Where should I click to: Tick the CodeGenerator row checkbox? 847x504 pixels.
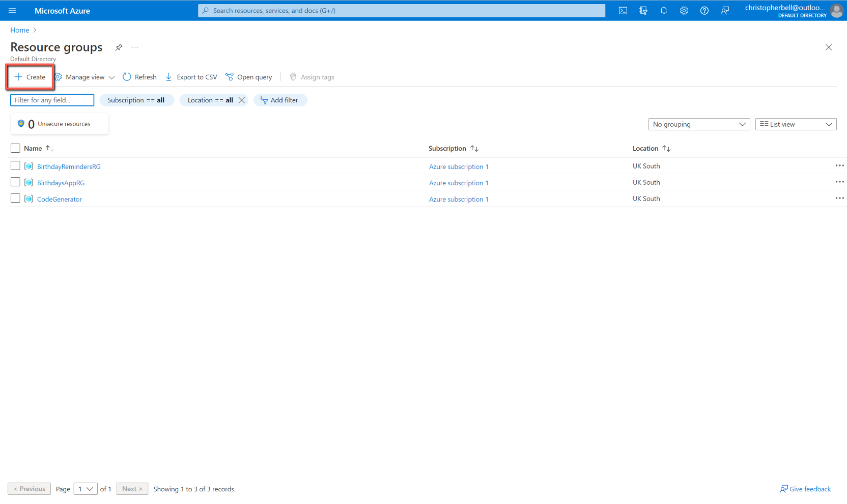pyautogui.click(x=15, y=199)
